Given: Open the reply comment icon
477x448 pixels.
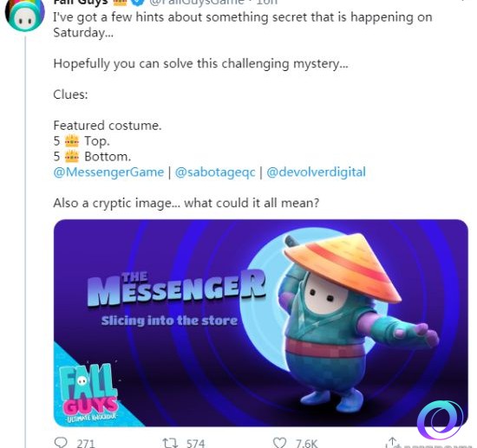Looking at the screenshot, I should pyautogui.click(x=61, y=443).
